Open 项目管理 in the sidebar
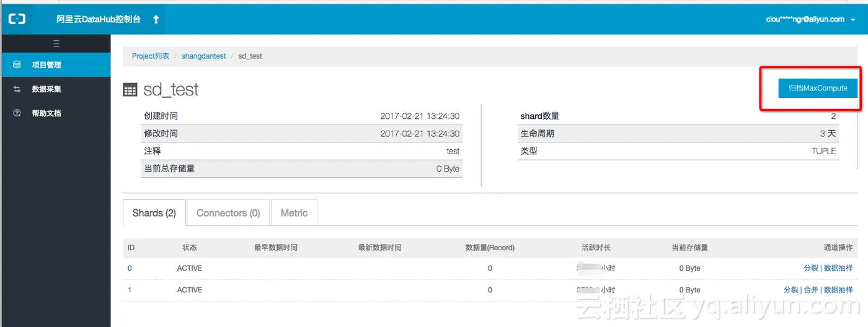 coord(55,64)
